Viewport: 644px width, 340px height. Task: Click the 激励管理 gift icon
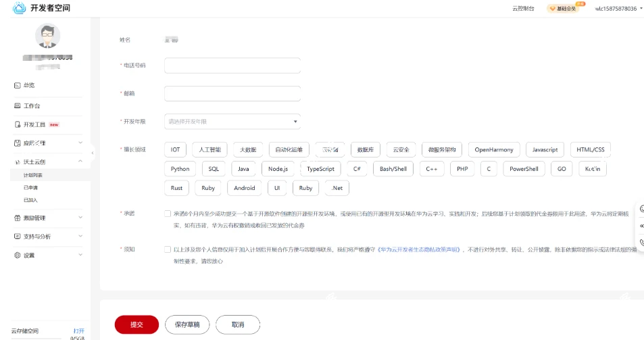click(18, 218)
